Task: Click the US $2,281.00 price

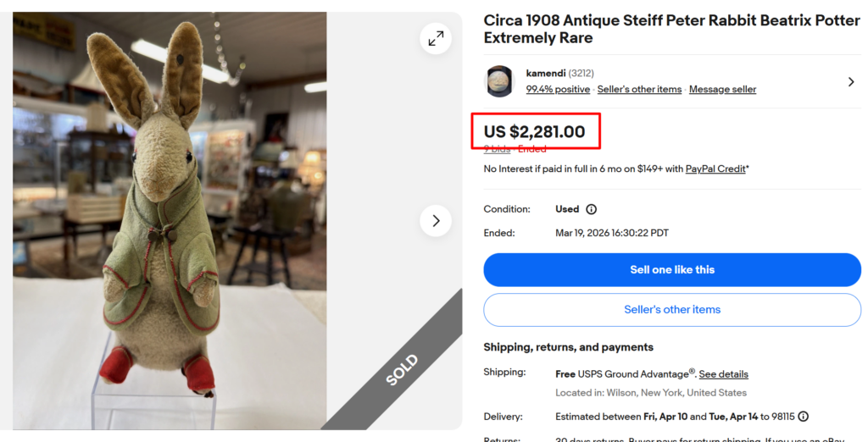Action: (x=534, y=132)
